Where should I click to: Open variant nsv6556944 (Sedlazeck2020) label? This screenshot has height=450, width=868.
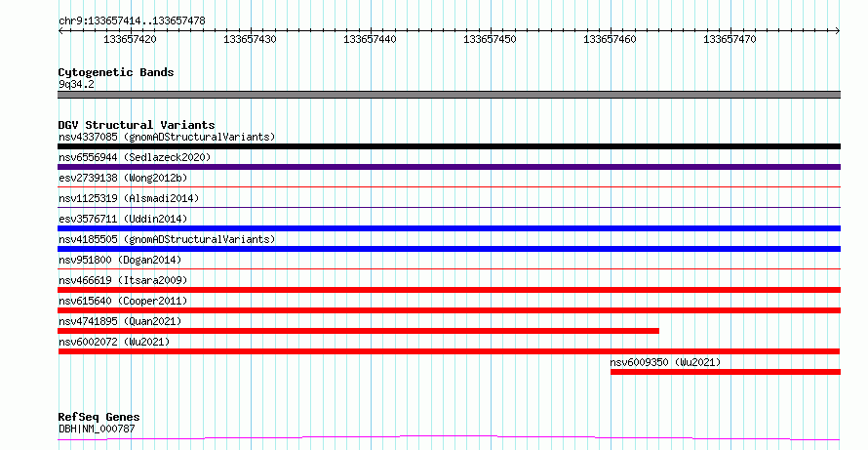(x=135, y=157)
